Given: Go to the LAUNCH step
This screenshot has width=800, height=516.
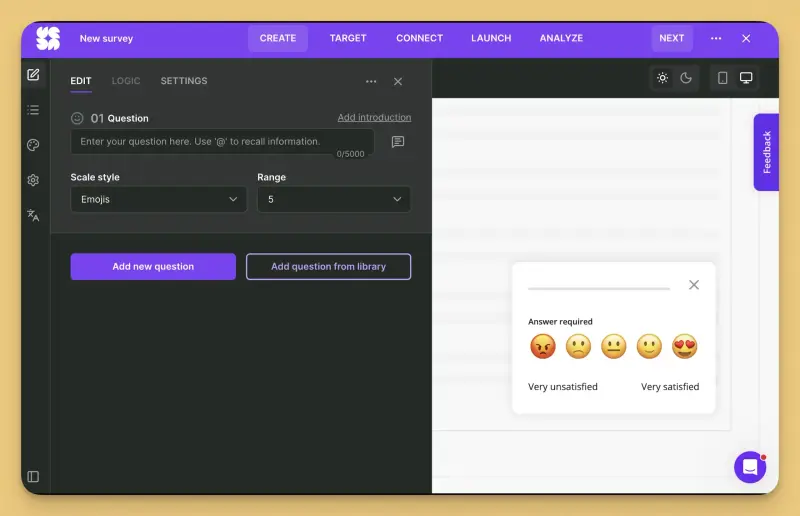Looking at the screenshot, I should [x=491, y=38].
